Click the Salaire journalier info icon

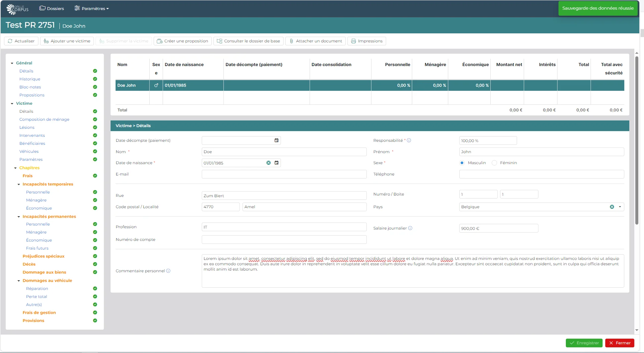click(410, 228)
